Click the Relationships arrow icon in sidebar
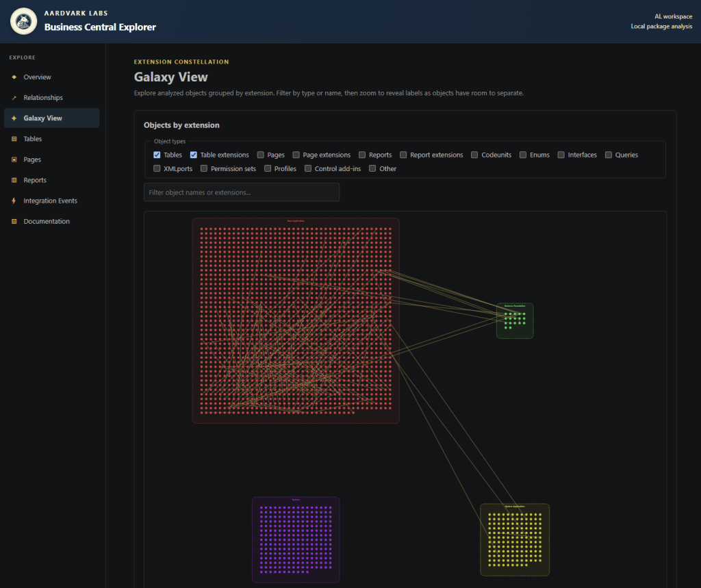 [14, 97]
